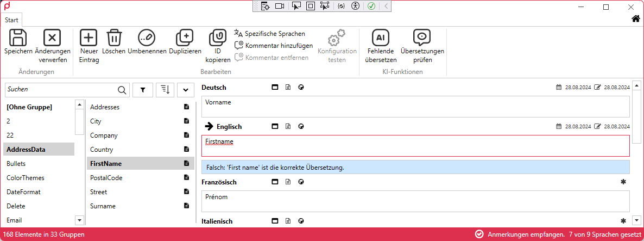Click the document icon beside Englisch
644x241 pixels.
coord(288,126)
